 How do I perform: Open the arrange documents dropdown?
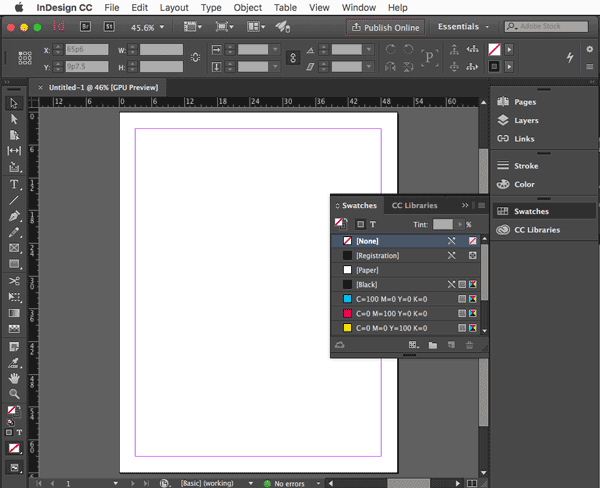pos(255,27)
